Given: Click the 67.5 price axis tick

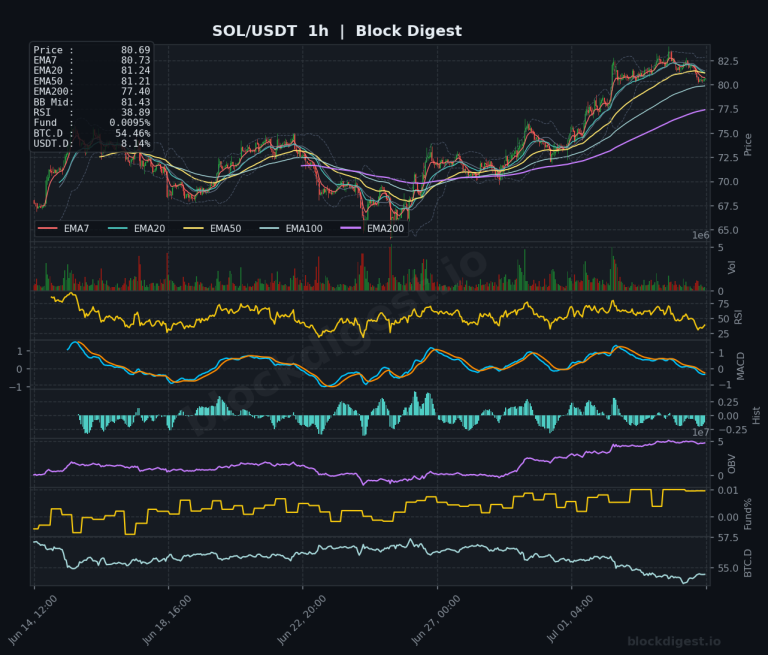Looking at the screenshot, I should click(728, 206).
